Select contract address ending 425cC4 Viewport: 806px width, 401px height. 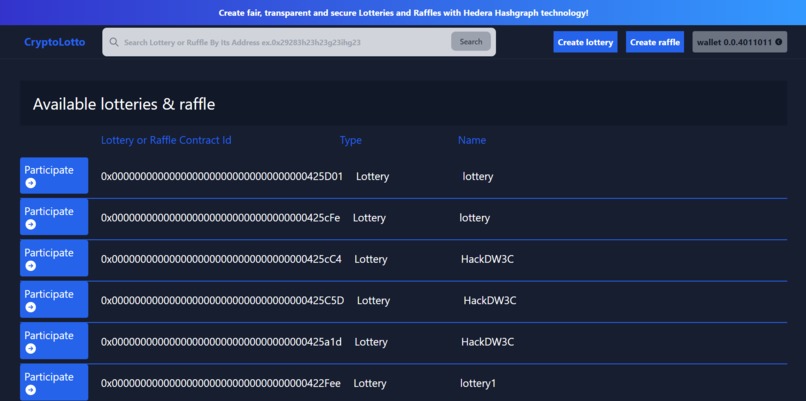221,259
